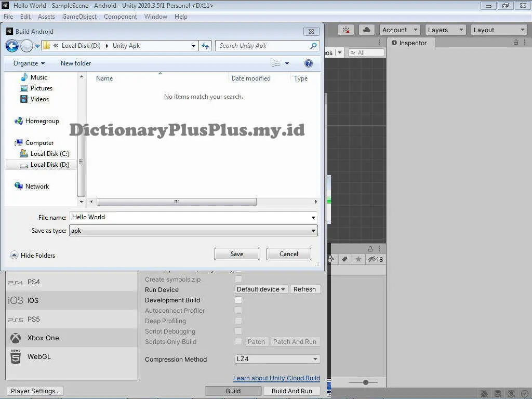Click the New folder button
Screen dimensions: 532x399
[x=76, y=63]
